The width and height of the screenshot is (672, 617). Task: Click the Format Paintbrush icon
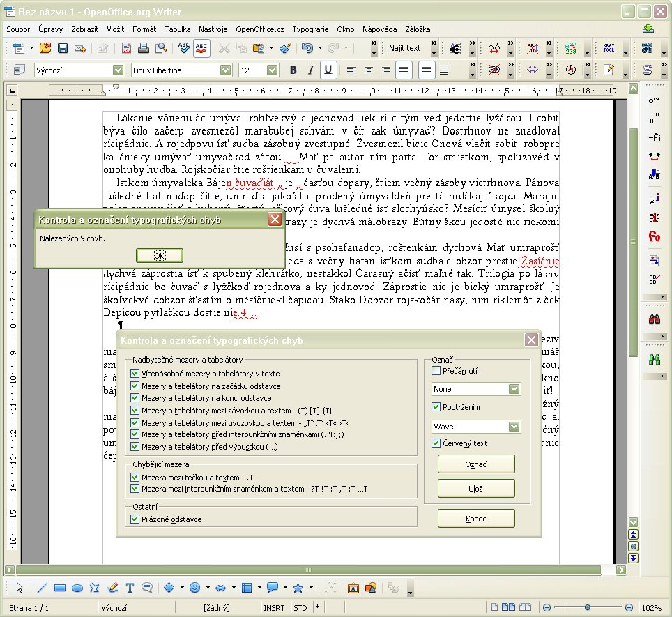(284, 48)
